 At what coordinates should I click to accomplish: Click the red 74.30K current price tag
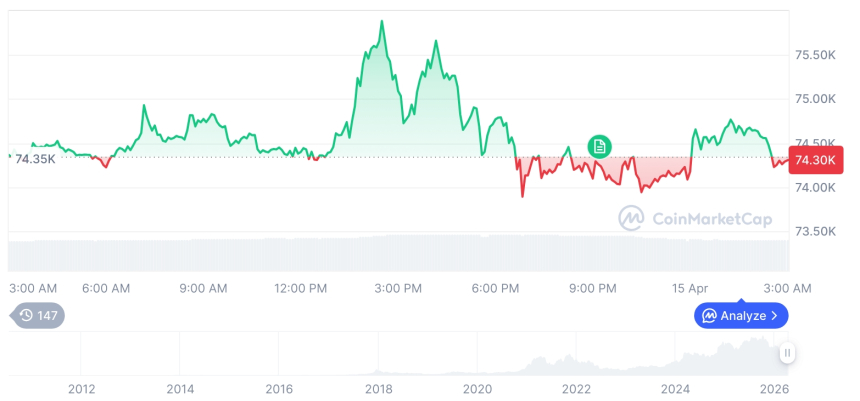[817, 160]
